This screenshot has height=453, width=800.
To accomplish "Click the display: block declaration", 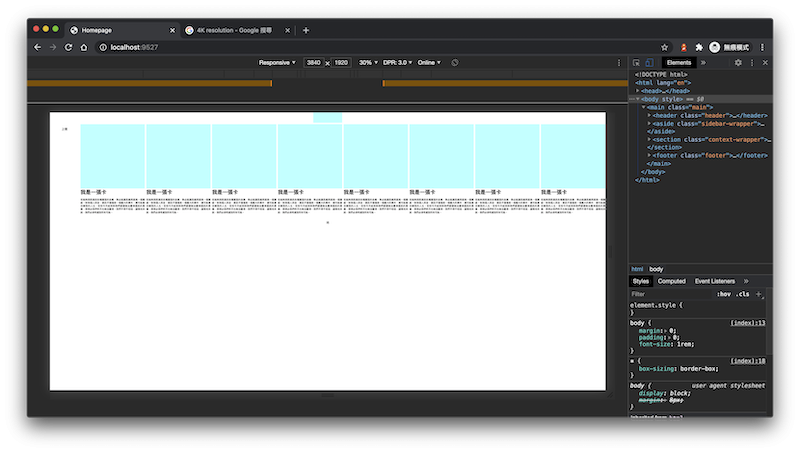I will coord(664,393).
